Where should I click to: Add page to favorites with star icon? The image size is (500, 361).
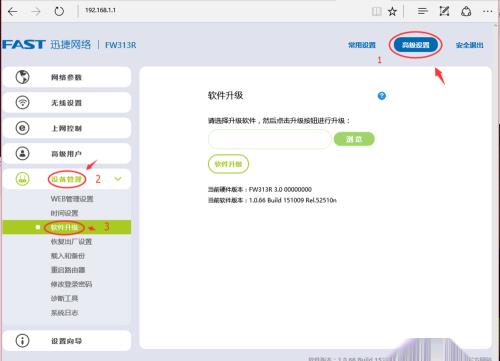(x=392, y=12)
